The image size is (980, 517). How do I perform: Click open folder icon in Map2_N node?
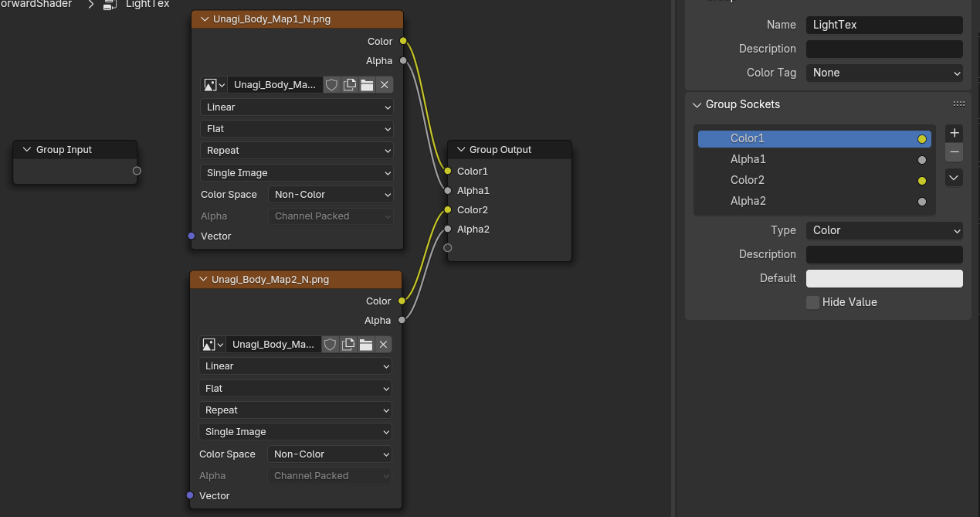pyautogui.click(x=366, y=345)
